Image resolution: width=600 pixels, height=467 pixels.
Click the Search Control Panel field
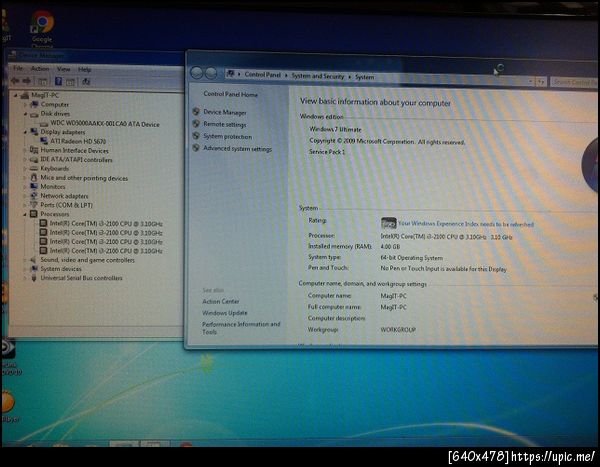pyautogui.click(x=574, y=83)
